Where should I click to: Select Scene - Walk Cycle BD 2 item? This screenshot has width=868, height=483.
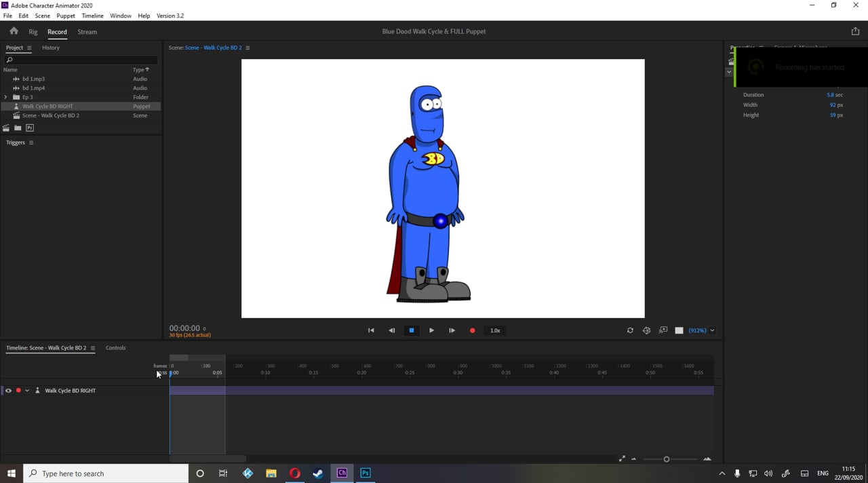[x=81, y=115]
